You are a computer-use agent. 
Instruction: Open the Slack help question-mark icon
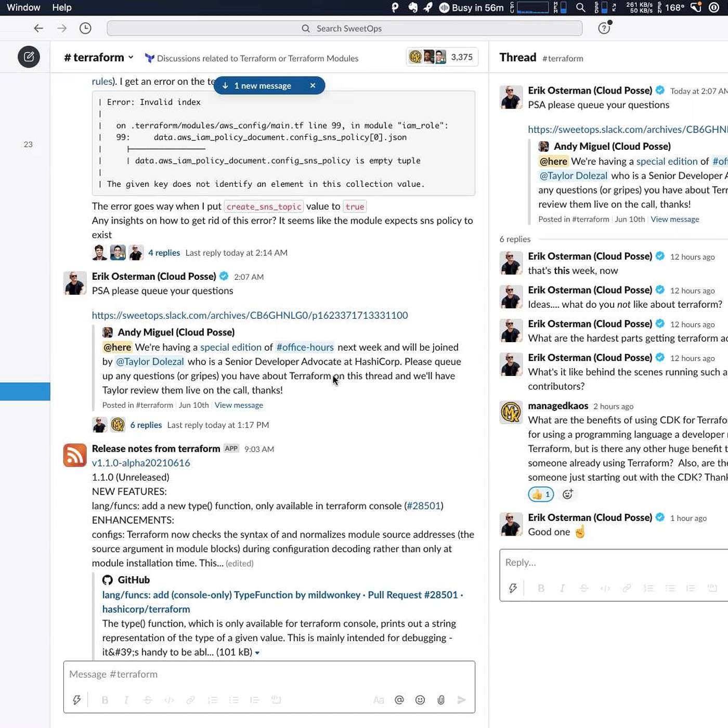coord(604,28)
